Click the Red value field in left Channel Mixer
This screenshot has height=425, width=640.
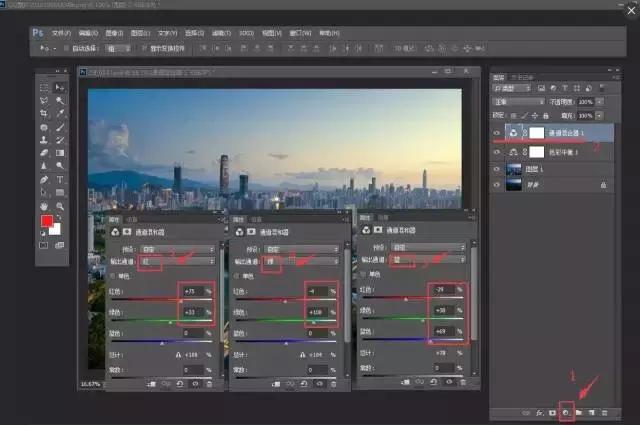click(191, 291)
